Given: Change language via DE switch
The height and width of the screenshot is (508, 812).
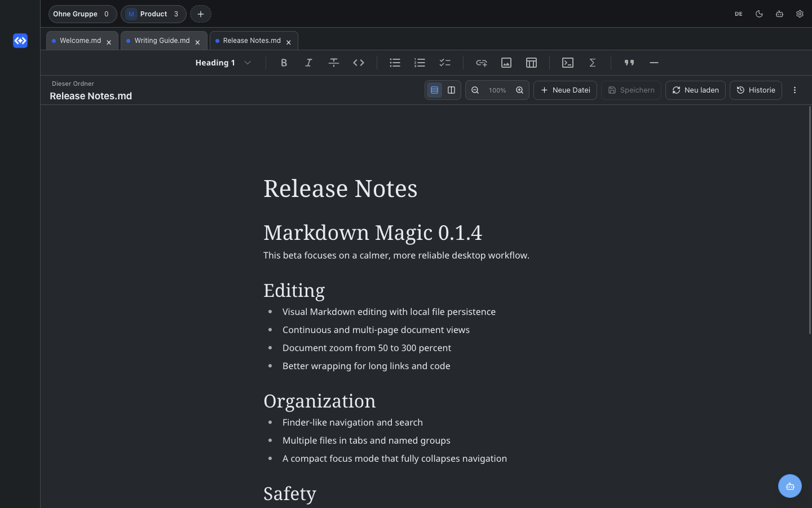Looking at the screenshot, I should (x=739, y=14).
